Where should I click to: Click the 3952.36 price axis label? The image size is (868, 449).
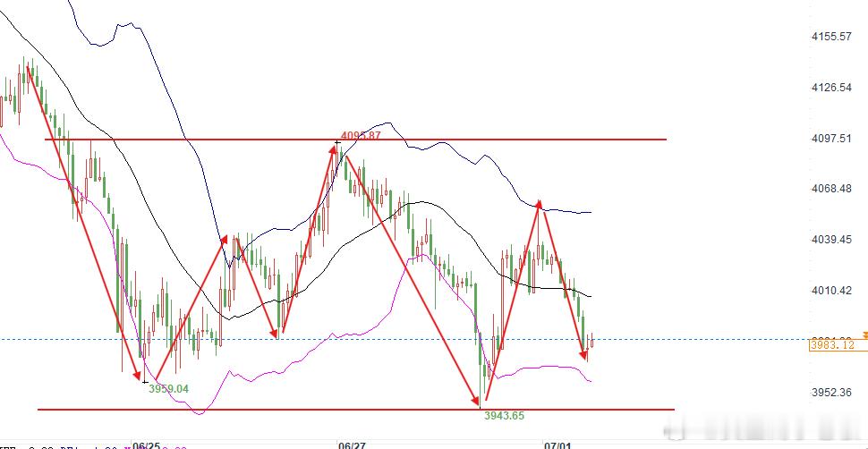tap(831, 393)
